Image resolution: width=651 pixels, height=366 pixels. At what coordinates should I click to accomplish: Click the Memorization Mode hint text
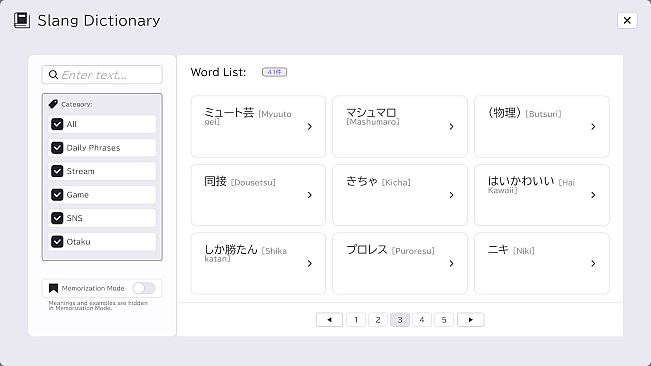pos(98,305)
